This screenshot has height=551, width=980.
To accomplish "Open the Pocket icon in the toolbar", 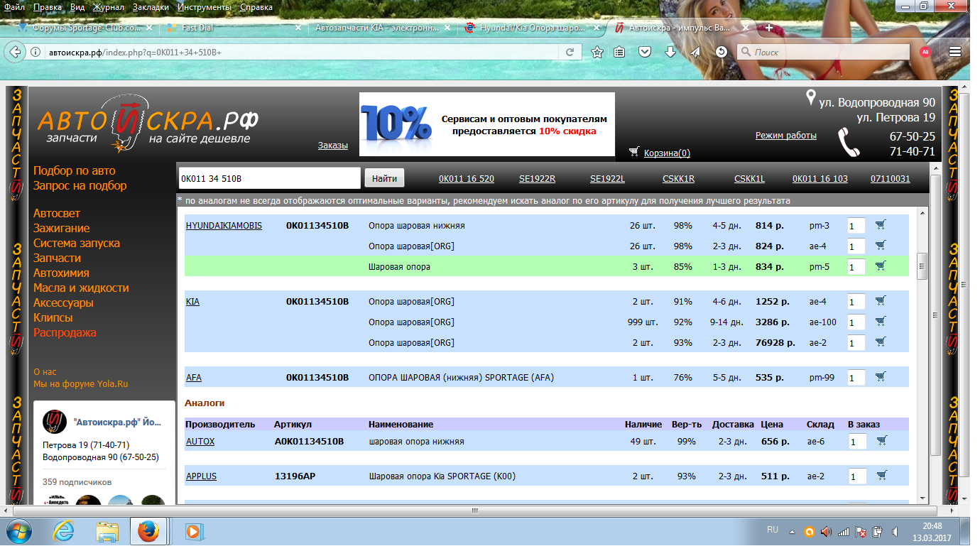I will click(x=645, y=52).
